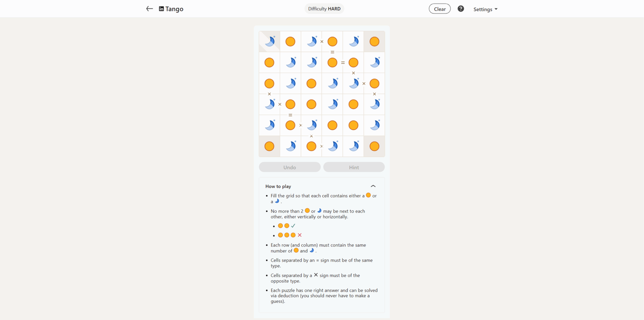Click the Clear button
644x320 pixels.
pyautogui.click(x=440, y=9)
